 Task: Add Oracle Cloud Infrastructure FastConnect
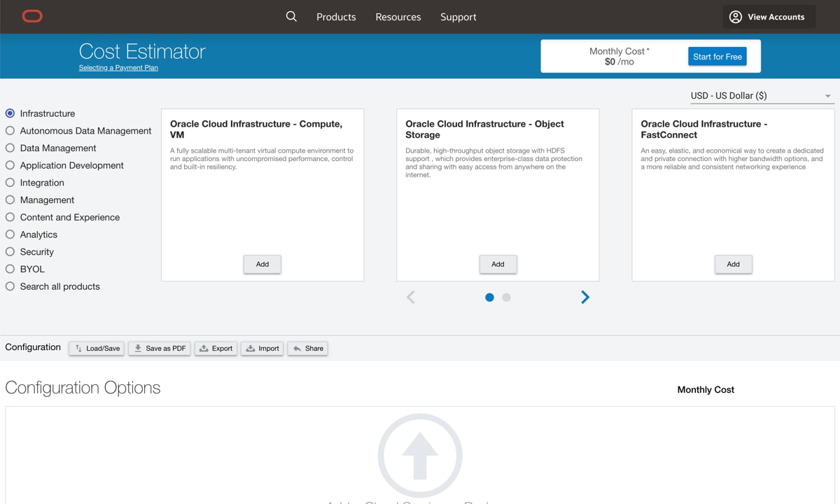733,264
